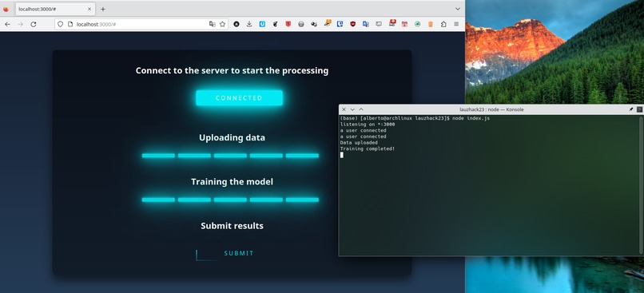Click last segment of Training the model progress bar
644x293 pixels.
click(302, 200)
